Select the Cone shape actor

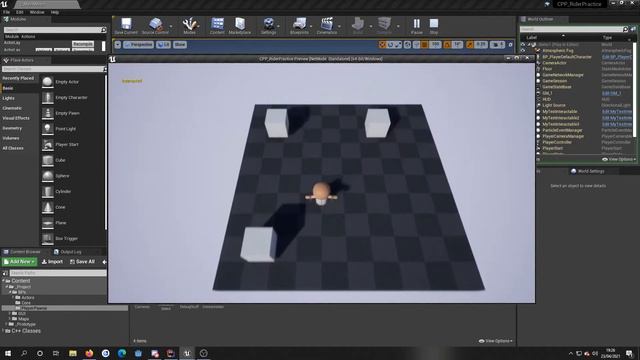73,207
